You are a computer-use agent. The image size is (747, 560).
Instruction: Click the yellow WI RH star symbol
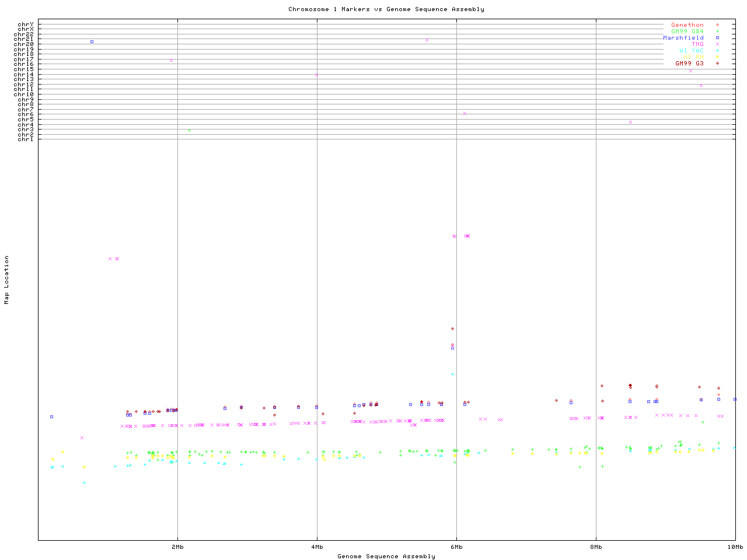pyautogui.click(x=717, y=57)
